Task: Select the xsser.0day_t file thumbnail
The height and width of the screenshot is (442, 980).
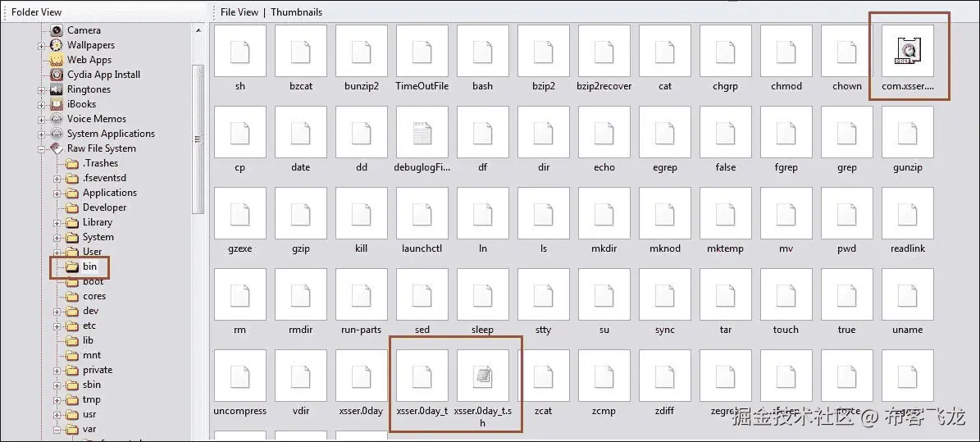Action: (422, 376)
